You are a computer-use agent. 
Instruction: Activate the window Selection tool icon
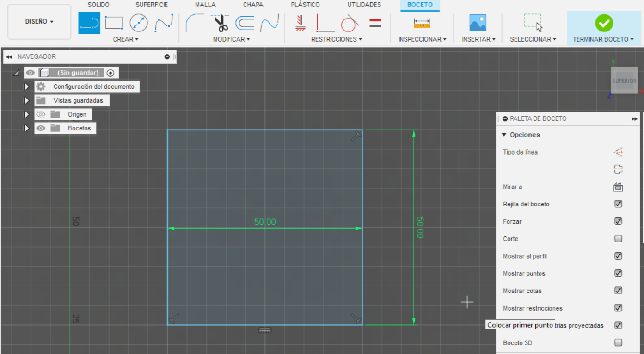[x=533, y=23]
